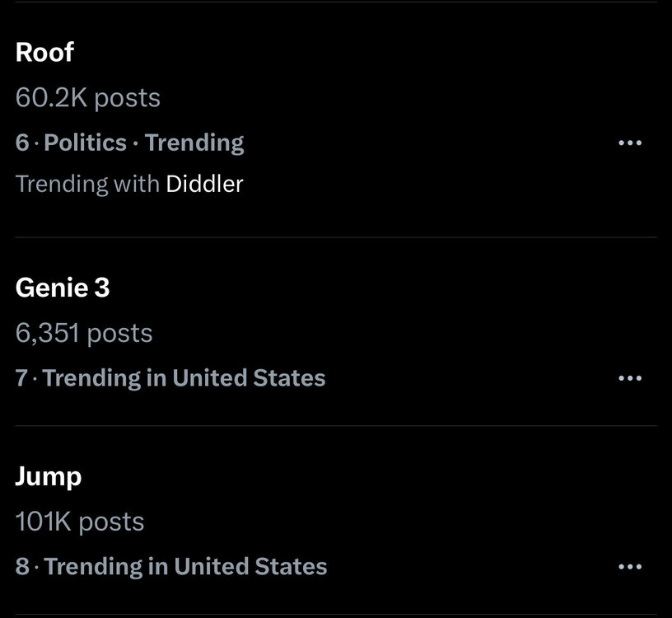This screenshot has height=618, width=672.
Task: Tap "Trending in United States" under Jump
Action: (x=185, y=567)
